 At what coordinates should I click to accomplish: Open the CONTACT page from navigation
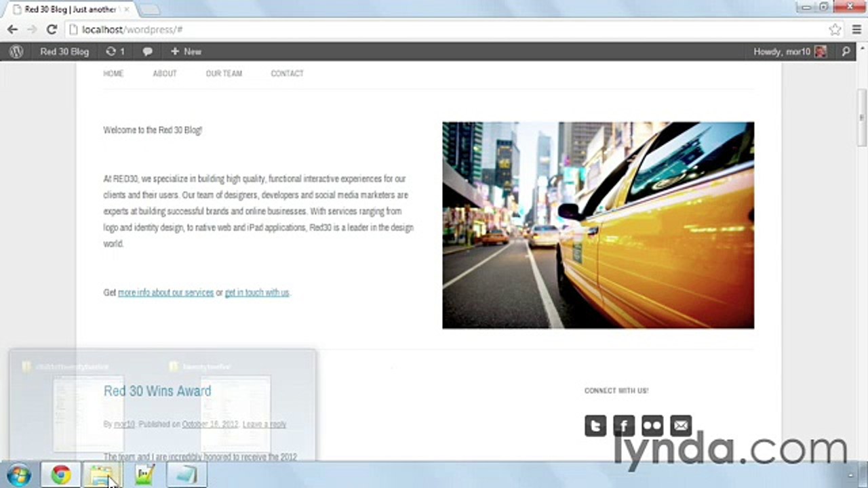pyautogui.click(x=287, y=73)
